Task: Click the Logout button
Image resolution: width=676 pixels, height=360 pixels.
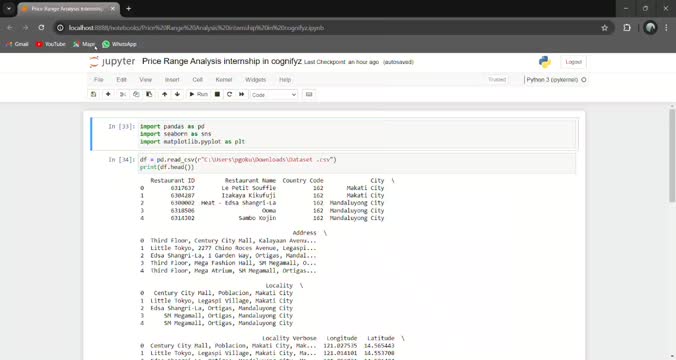Action: (573, 62)
